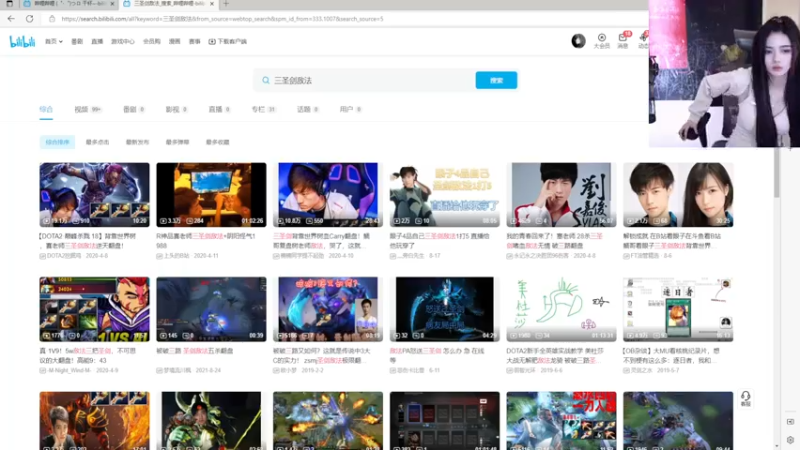Click the blue 搜索 button
The width and height of the screenshot is (800, 450).
pos(496,80)
